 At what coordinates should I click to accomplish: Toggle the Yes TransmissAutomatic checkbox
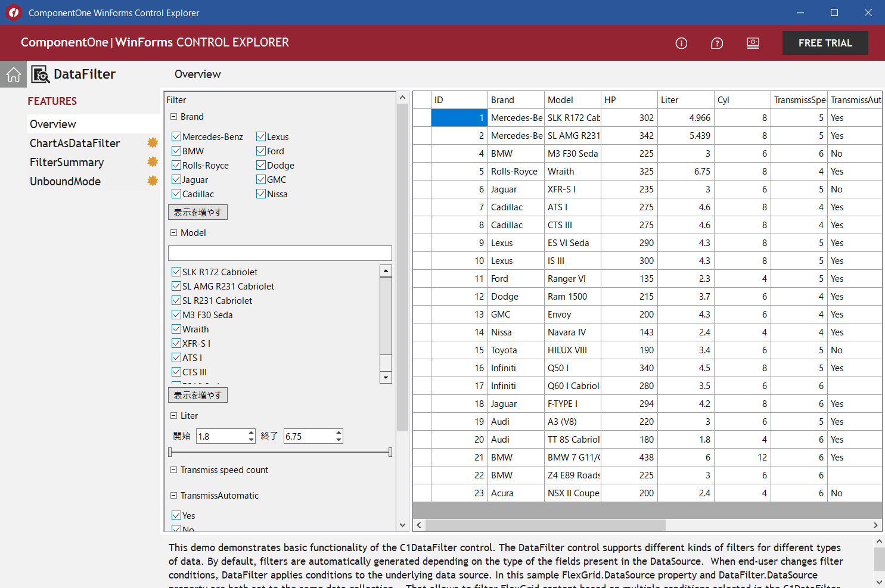[176, 515]
